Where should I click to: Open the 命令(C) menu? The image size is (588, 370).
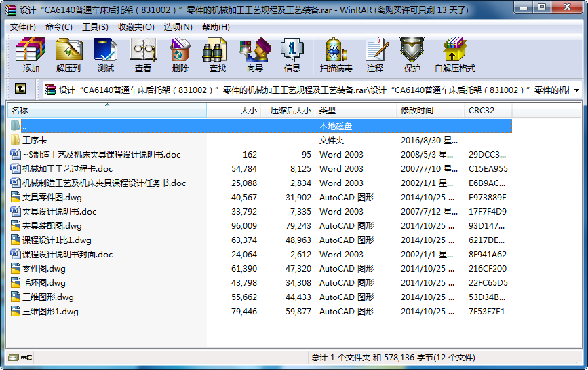59,27
